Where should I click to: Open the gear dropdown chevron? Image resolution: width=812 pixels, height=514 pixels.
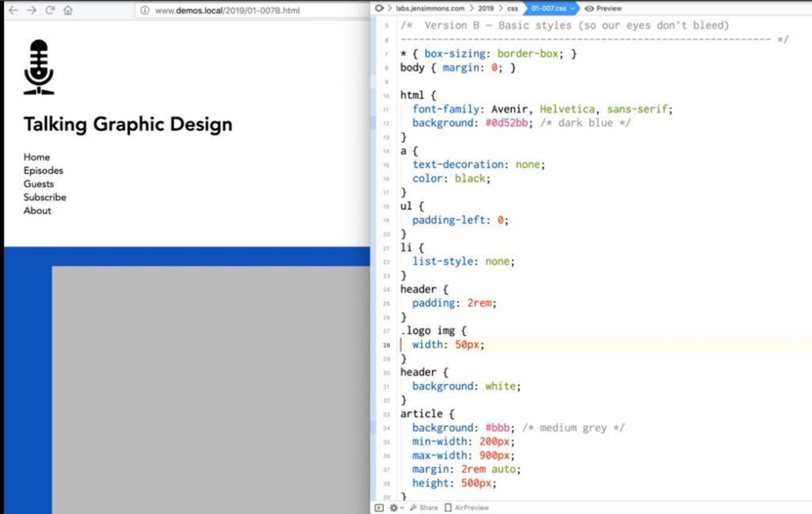click(x=401, y=508)
